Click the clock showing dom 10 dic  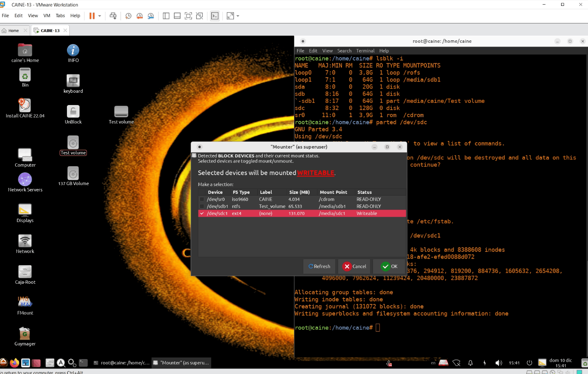(561, 363)
